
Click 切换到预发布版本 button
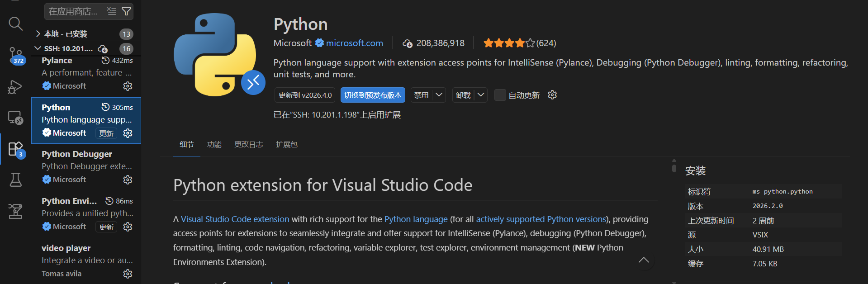coord(373,95)
